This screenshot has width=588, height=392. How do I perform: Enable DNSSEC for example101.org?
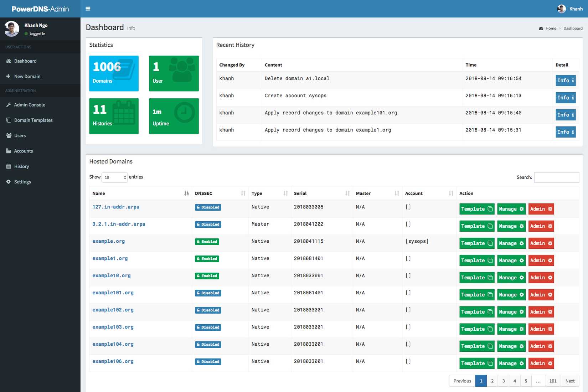tap(208, 293)
